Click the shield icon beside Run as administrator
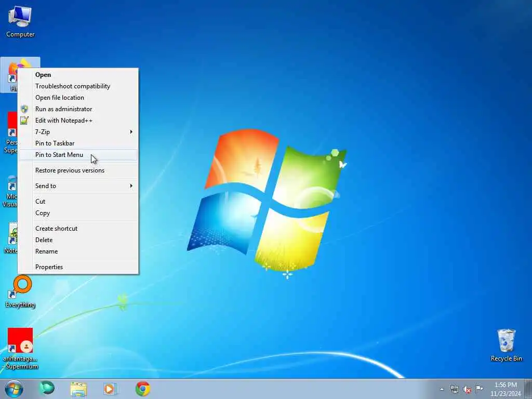 point(24,109)
